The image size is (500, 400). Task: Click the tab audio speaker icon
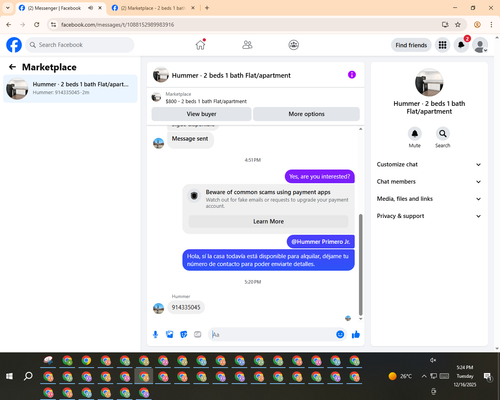(x=91, y=8)
